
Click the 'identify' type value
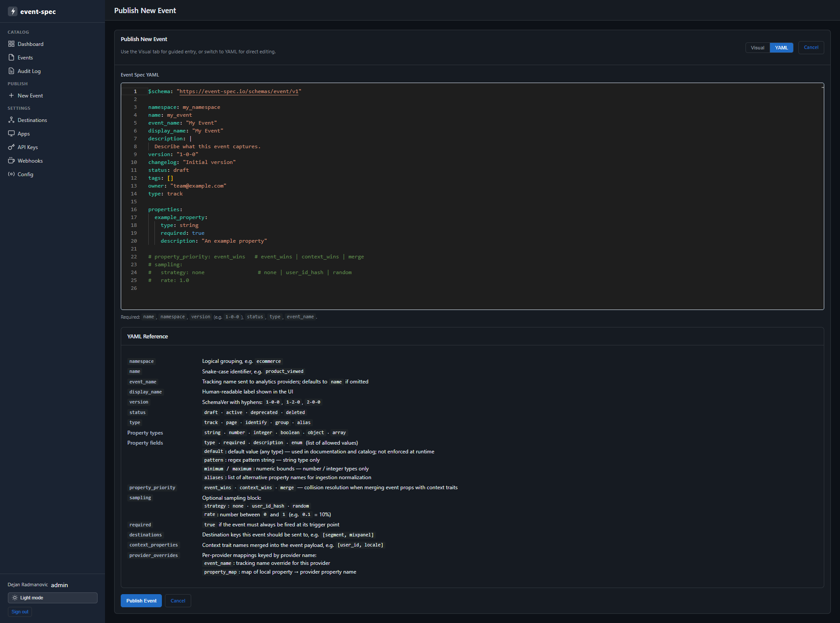coord(256,422)
